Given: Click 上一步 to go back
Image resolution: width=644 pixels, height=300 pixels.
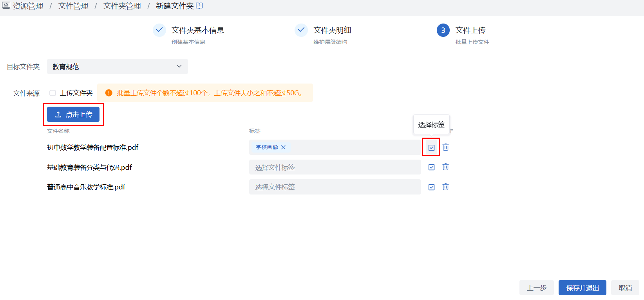Looking at the screenshot, I should point(536,288).
